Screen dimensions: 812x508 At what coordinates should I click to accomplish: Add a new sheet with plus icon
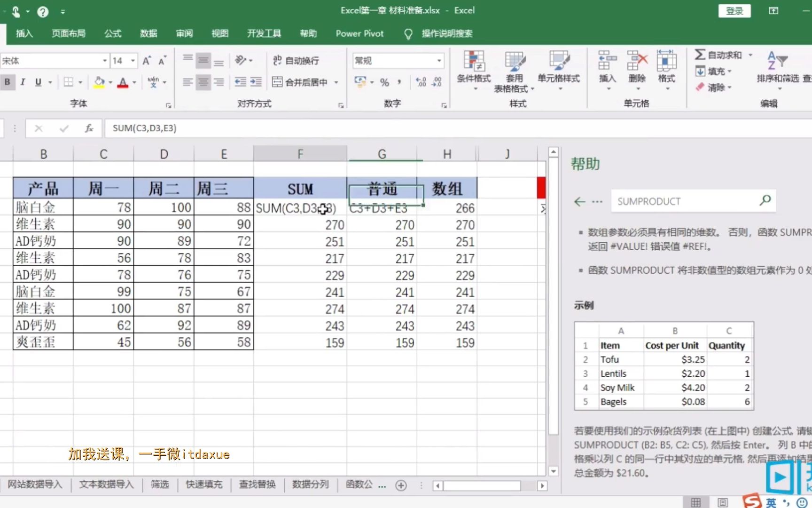(401, 485)
